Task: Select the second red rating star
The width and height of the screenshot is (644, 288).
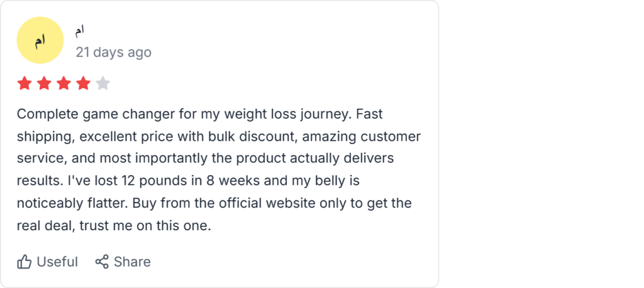Action: tap(44, 83)
